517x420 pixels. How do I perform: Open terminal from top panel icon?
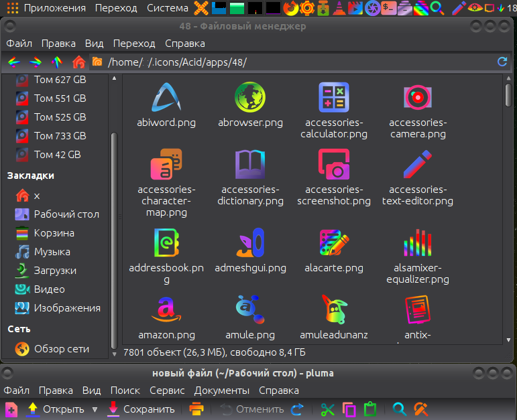(x=388, y=8)
